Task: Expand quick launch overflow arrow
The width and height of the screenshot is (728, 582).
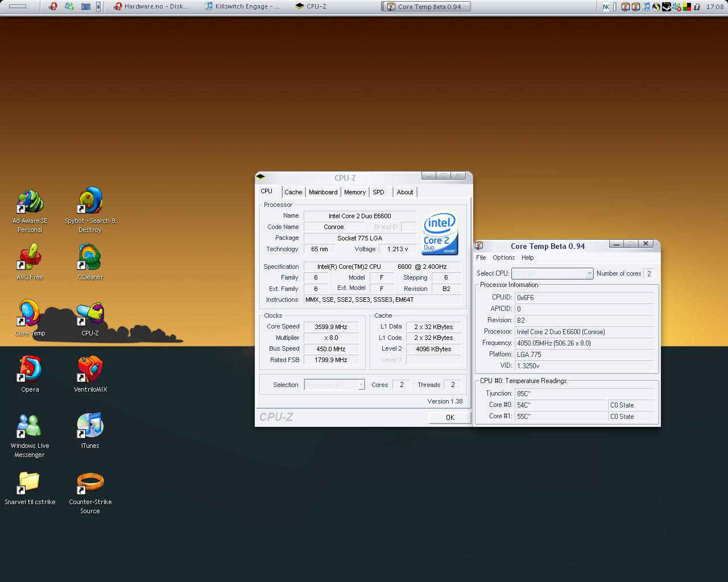Action: (98, 7)
